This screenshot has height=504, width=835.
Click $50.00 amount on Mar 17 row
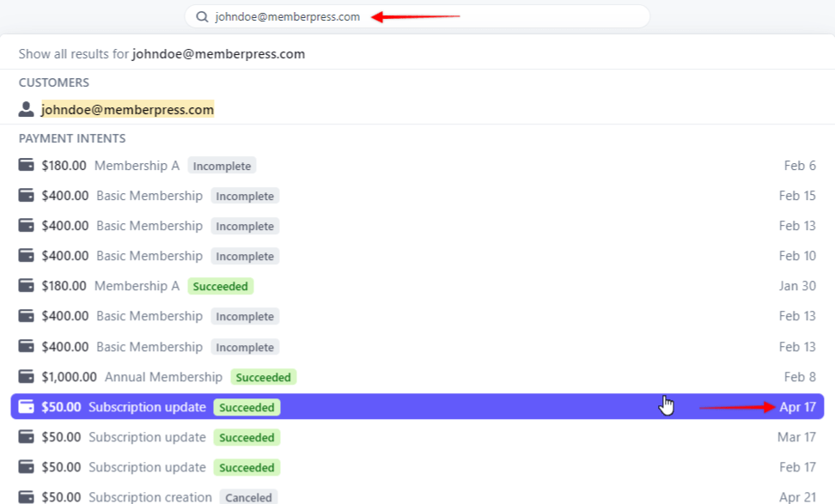click(x=61, y=438)
